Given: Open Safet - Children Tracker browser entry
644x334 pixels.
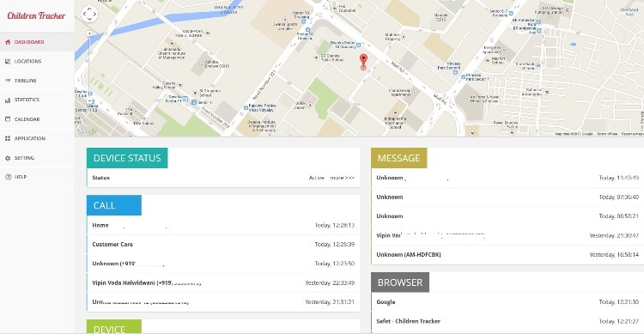Looking at the screenshot, I should pos(507,321).
